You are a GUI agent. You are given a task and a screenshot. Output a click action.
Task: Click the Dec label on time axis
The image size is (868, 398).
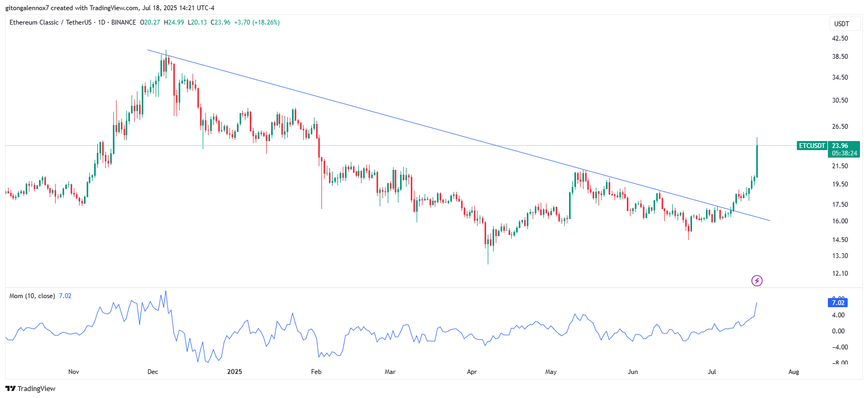coord(153,372)
